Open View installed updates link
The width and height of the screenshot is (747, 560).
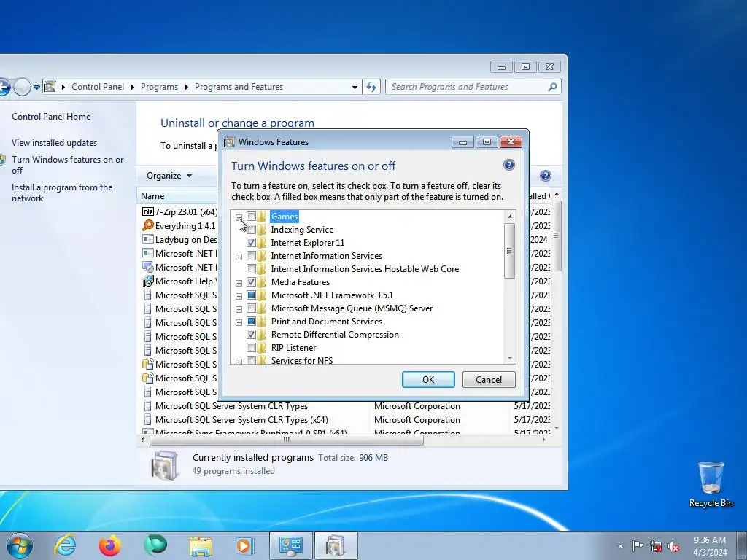click(x=54, y=143)
